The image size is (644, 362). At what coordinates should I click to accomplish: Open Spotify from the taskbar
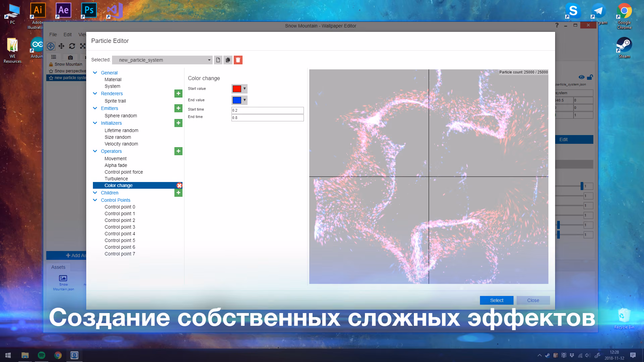pyautogui.click(x=42, y=355)
